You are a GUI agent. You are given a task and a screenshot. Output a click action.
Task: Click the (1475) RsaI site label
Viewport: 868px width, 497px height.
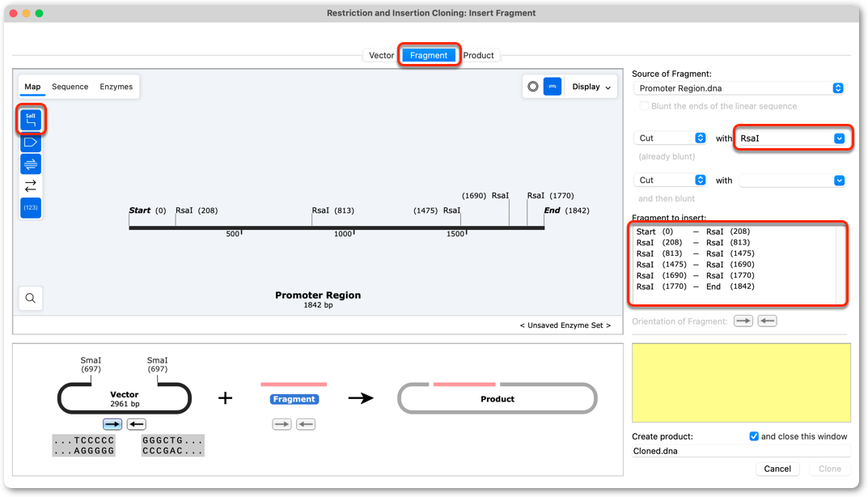click(x=437, y=210)
